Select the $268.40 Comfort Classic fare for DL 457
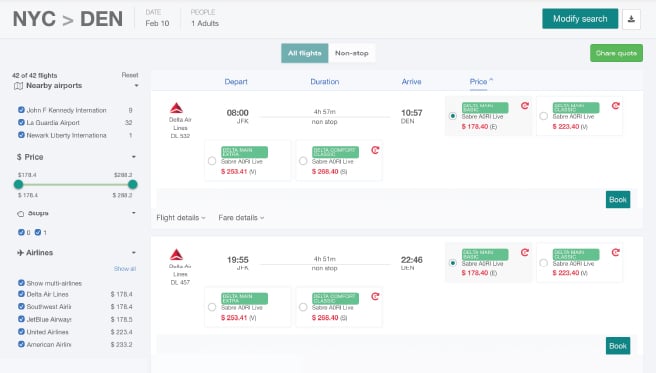 pyautogui.click(x=303, y=307)
